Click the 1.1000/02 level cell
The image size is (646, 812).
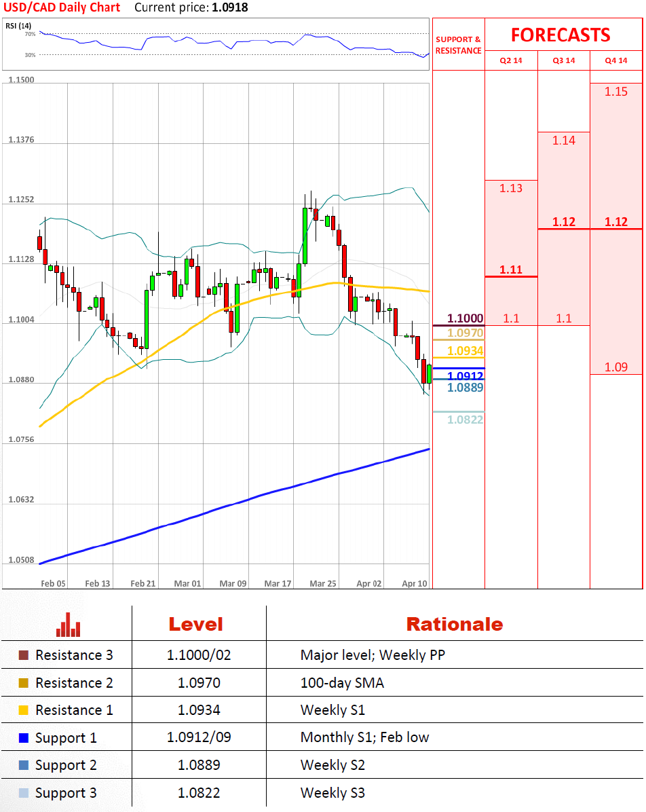[x=199, y=655]
